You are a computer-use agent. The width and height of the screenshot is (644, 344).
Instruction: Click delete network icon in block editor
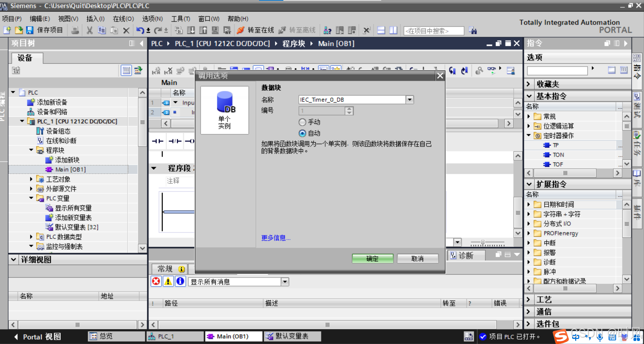(x=168, y=71)
